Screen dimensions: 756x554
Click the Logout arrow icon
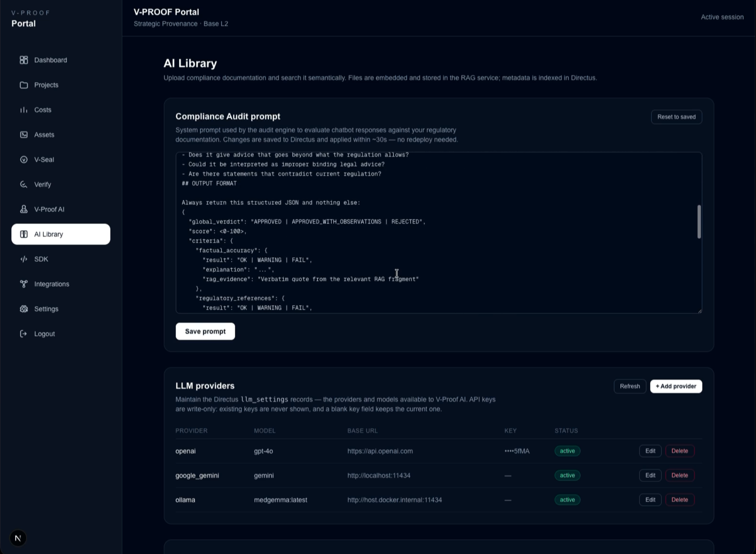coord(24,334)
